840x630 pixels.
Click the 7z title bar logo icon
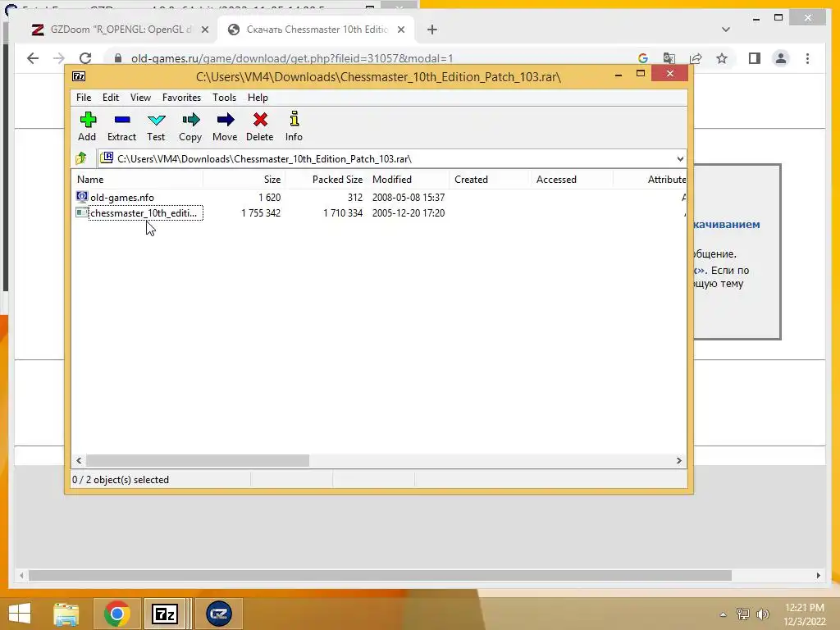pyautogui.click(x=79, y=76)
